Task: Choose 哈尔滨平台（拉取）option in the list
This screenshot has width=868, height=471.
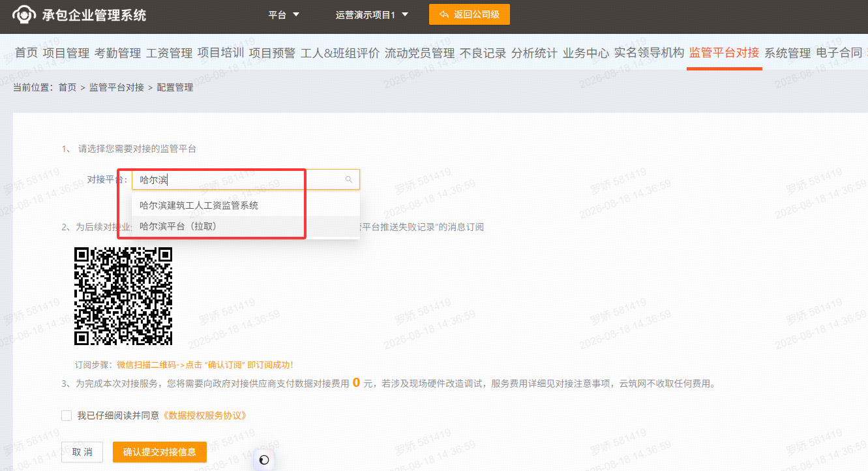Action: (x=246, y=226)
